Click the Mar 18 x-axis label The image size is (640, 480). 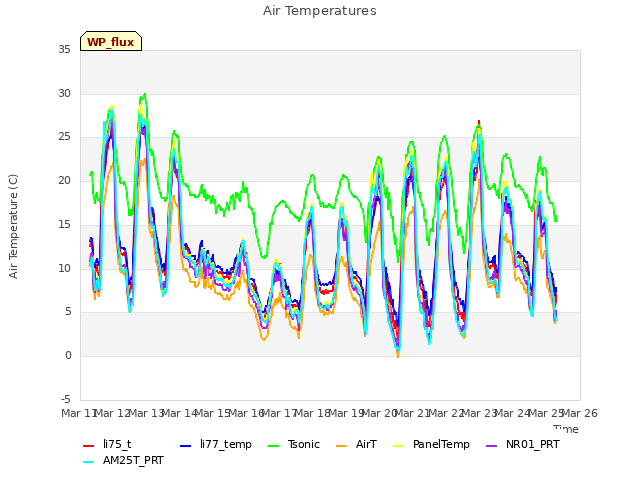pyautogui.click(x=313, y=413)
